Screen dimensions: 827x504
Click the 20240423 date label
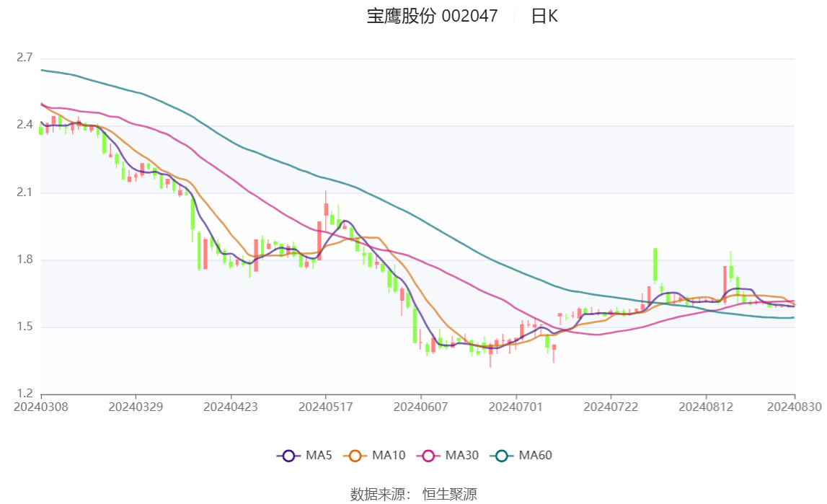[x=231, y=407]
